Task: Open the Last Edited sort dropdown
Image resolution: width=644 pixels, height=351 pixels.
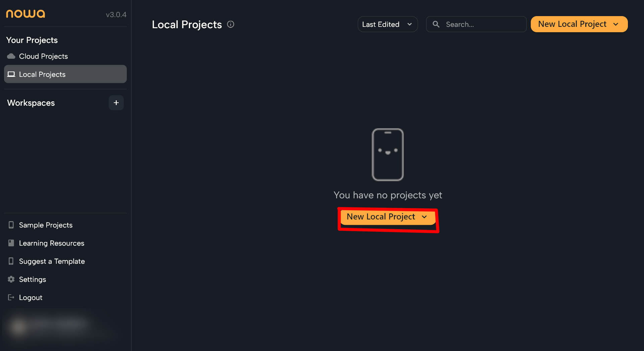Action: tap(387, 24)
